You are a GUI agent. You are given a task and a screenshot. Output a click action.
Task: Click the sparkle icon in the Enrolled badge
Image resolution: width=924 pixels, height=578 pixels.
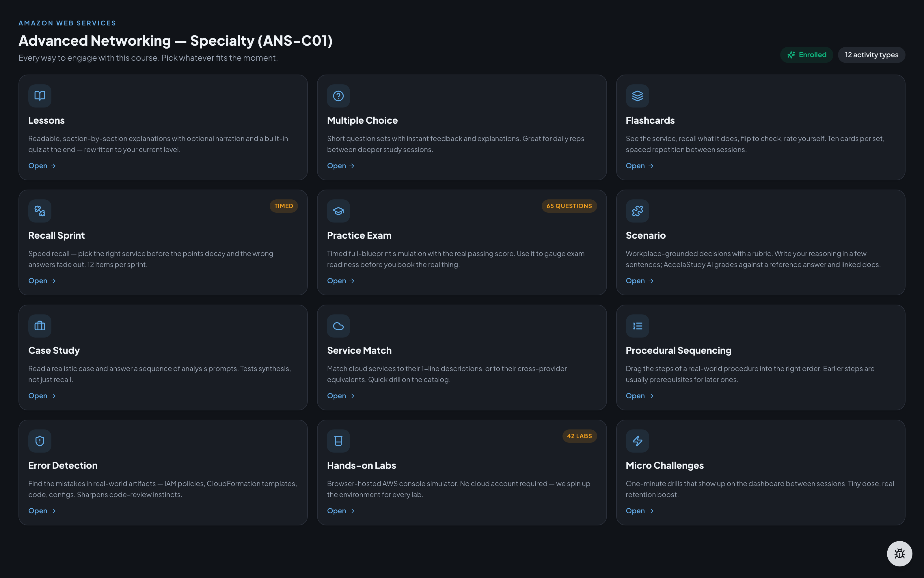(x=791, y=55)
